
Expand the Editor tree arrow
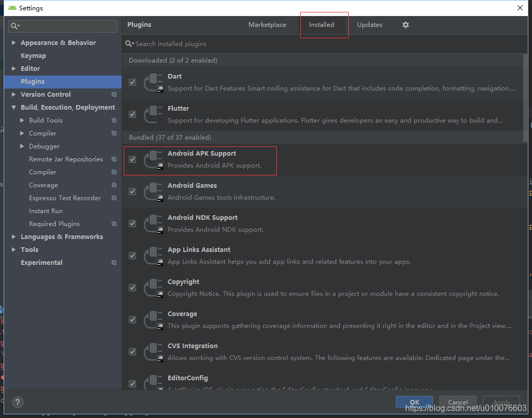pos(13,68)
